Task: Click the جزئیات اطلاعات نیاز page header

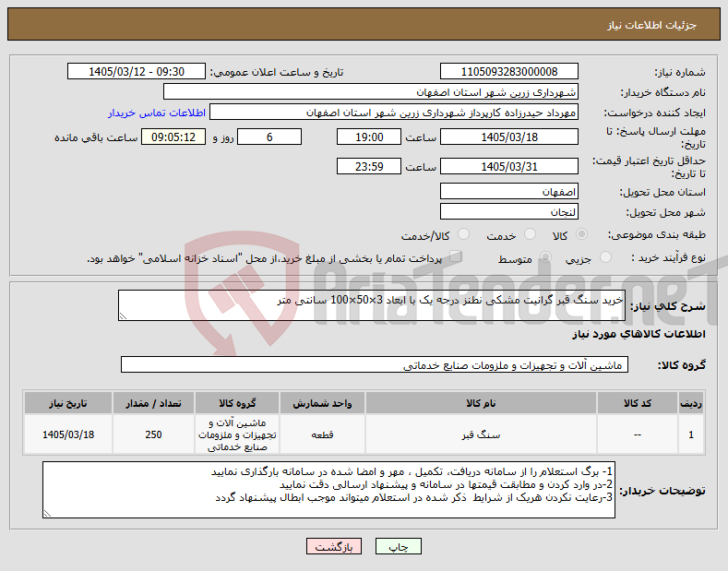Action: coord(651,25)
